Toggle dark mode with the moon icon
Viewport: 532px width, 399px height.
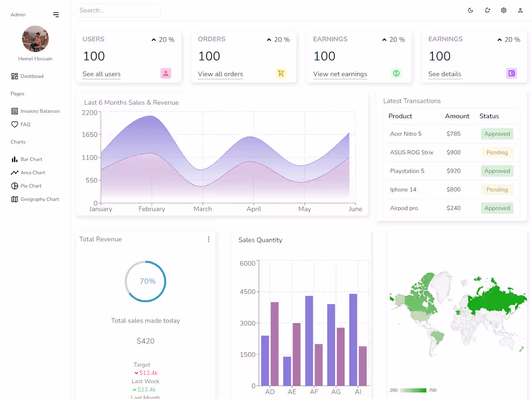tap(471, 10)
